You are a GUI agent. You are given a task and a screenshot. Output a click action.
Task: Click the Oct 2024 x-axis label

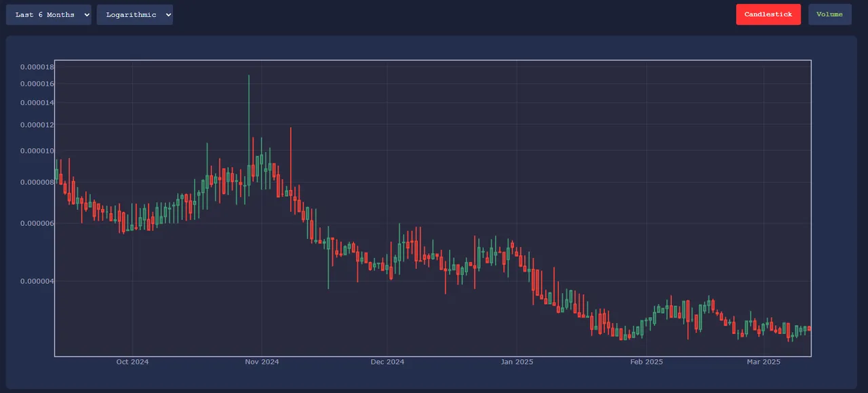coord(132,362)
